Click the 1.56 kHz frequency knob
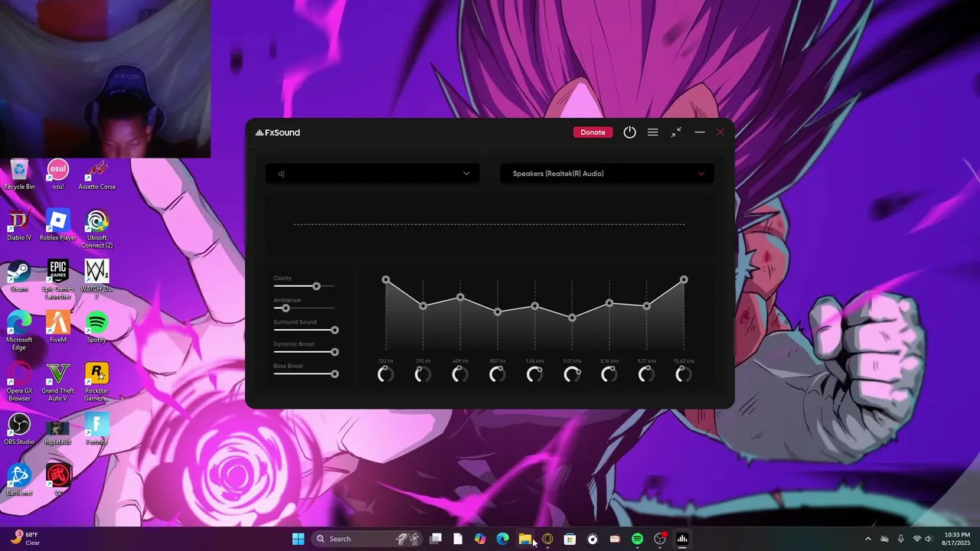Screen dimensions: 980x551 click(534, 374)
